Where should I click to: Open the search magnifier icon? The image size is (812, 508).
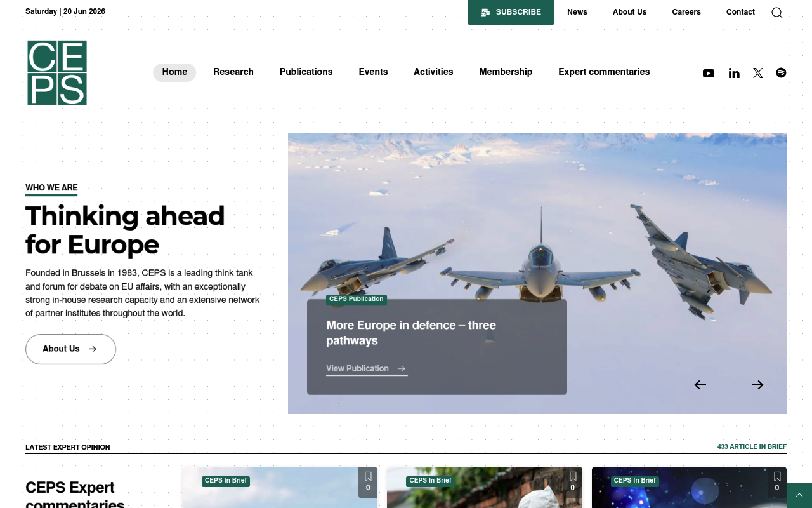pyautogui.click(x=776, y=13)
